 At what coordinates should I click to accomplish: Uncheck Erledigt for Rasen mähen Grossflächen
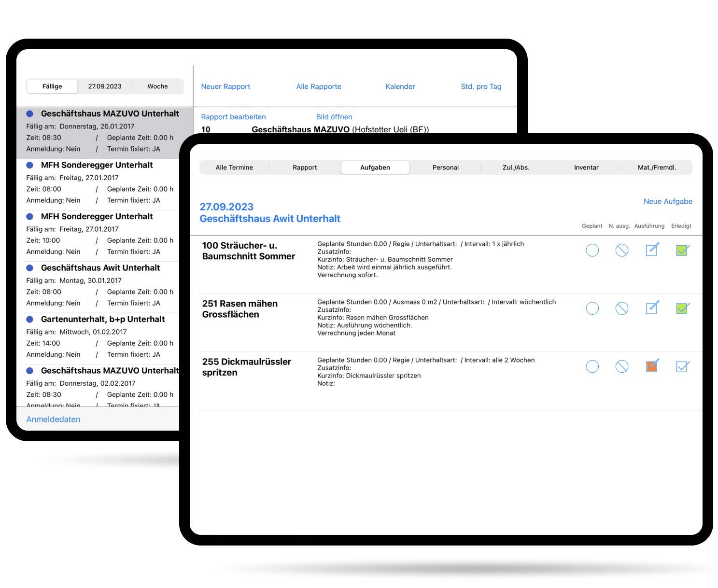(682, 308)
